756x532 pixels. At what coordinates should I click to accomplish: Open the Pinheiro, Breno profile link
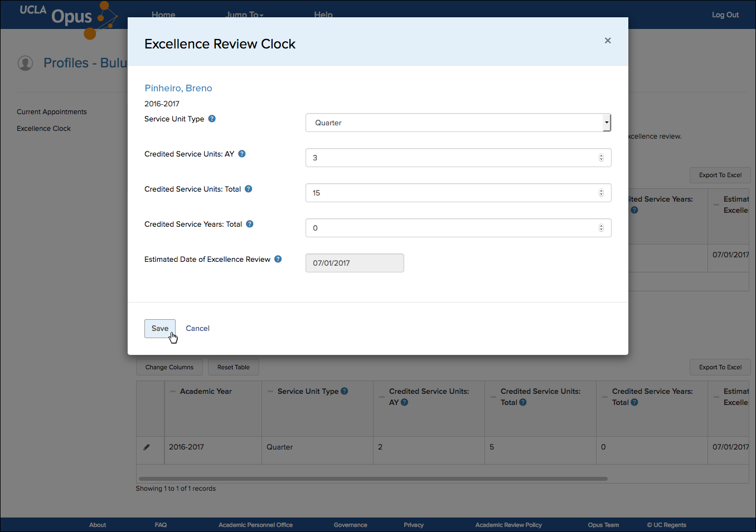(x=178, y=88)
